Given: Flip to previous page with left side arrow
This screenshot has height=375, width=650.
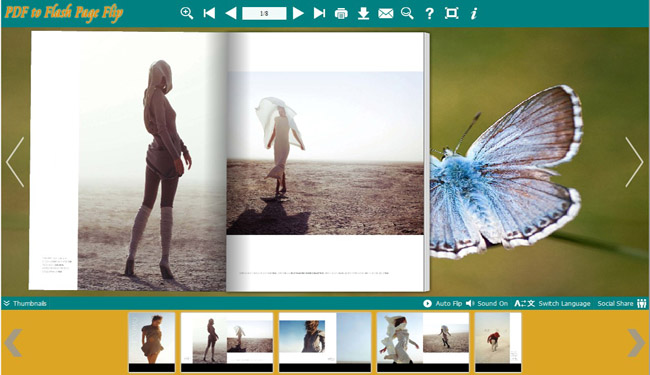Looking at the screenshot, I should pos(15,162).
